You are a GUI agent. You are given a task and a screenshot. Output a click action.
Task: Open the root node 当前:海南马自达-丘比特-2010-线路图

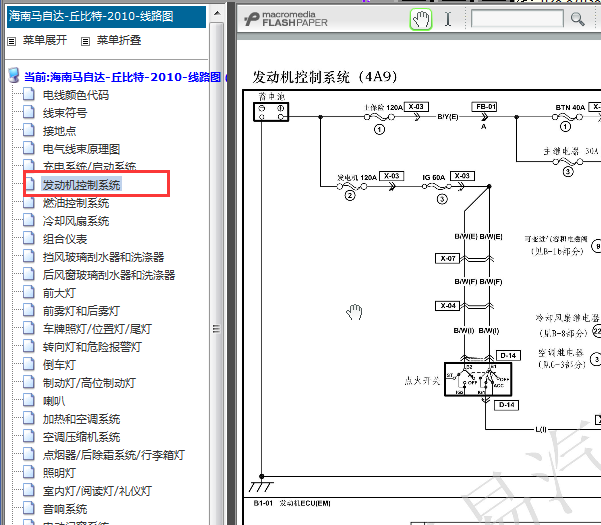[123, 77]
